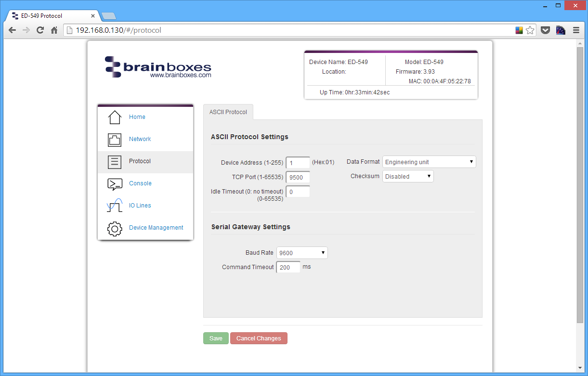Image resolution: width=588 pixels, height=376 pixels.
Task: Open the Console terminal icon
Action: point(114,183)
